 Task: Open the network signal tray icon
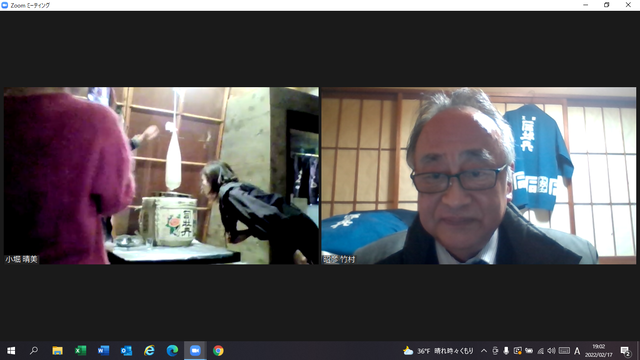540,351
